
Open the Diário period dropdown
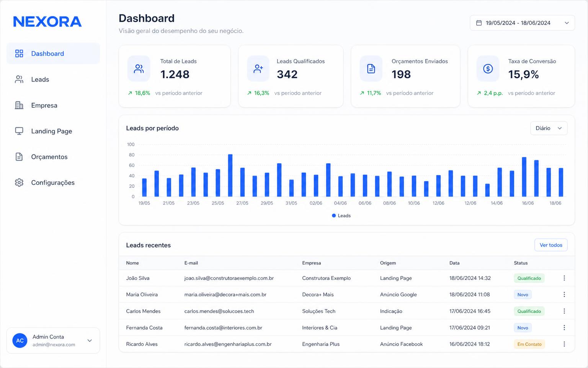[x=549, y=128]
